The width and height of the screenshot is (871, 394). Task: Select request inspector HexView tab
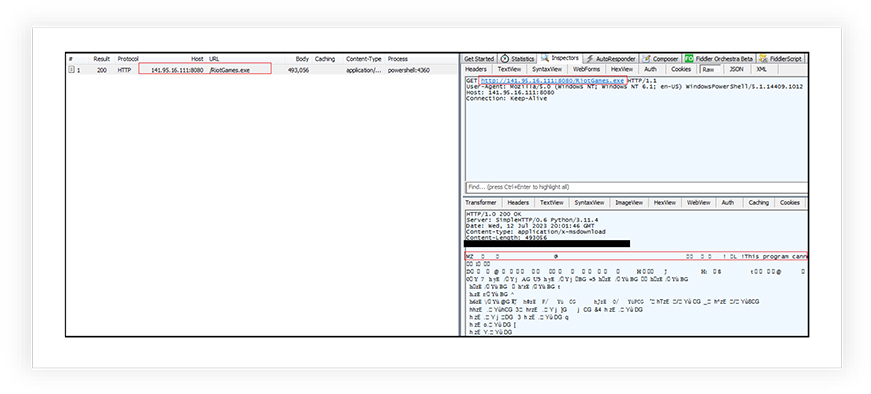[622, 69]
